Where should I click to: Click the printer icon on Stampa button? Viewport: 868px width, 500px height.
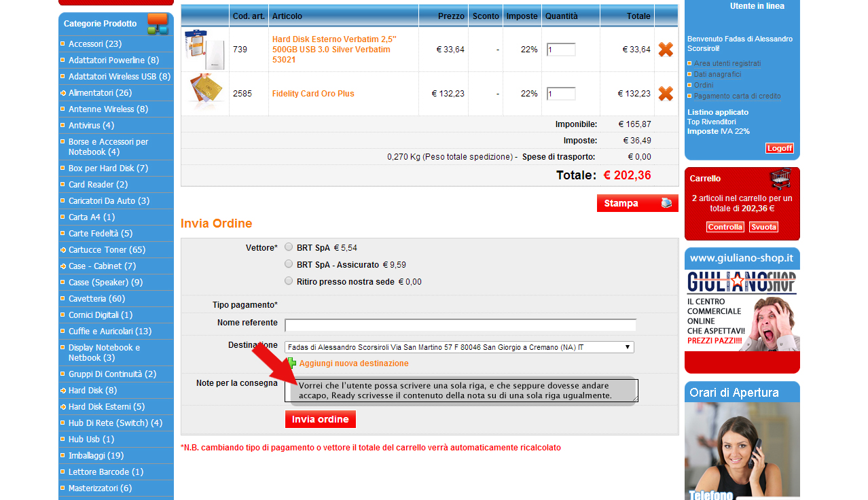coord(666,203)
